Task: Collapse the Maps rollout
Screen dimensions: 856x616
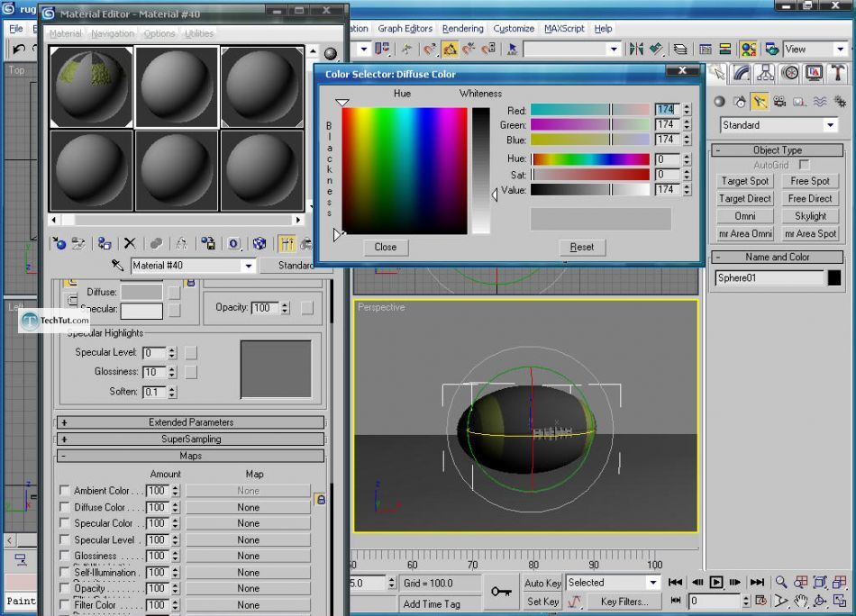Action: click(190, 456)
